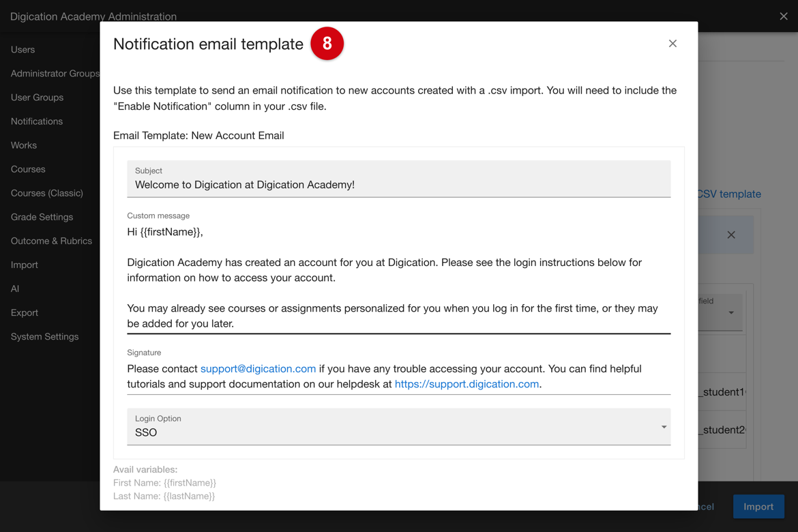Open Courses in admin sidebar
798x532 pixels.
point(28,169)
